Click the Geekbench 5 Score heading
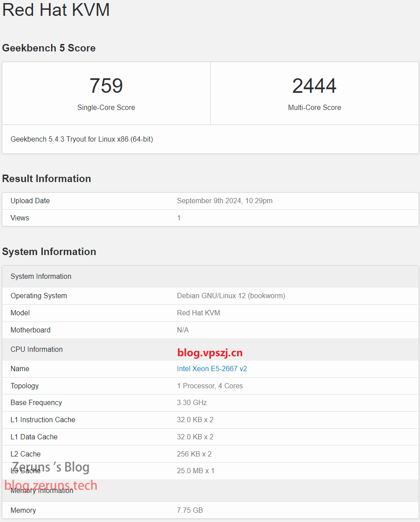Image resolution: width=420 pixels, height=522 pixels. [49, 48]
